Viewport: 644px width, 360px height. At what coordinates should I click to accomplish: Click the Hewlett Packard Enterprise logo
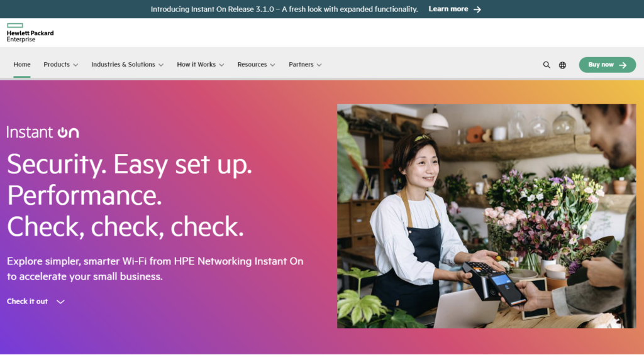pyautogui.click(x=30, y=33)
